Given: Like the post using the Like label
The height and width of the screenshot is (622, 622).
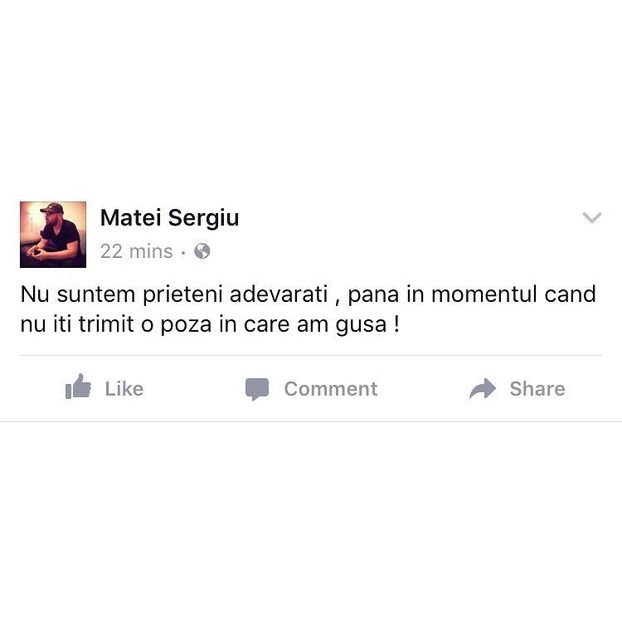Looking at the screenshot, I should point(124,389).
